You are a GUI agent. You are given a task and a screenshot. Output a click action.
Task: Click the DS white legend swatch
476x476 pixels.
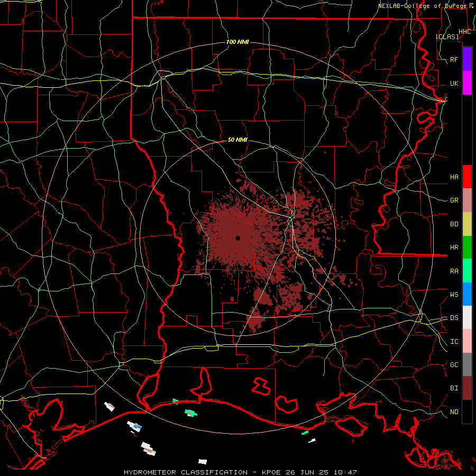pyautogui.click(x=467, y=317)
